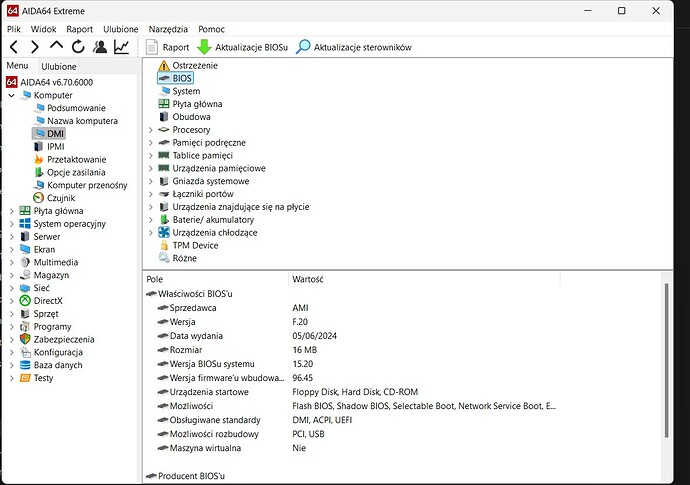Go back with the left arrow icon
This screenshot has width=690, height=485.
pyautogui.click(x=14, y=47)
